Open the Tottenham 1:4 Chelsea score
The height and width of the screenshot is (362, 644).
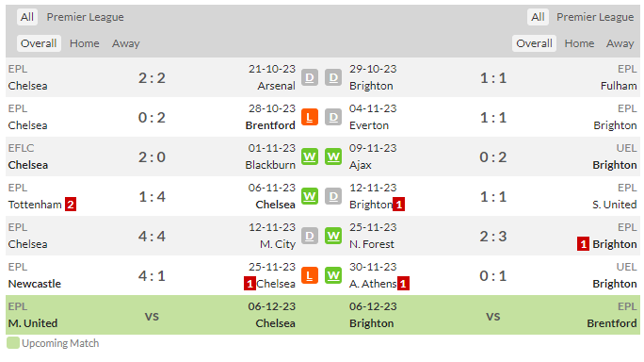click(x=152, y=197)
